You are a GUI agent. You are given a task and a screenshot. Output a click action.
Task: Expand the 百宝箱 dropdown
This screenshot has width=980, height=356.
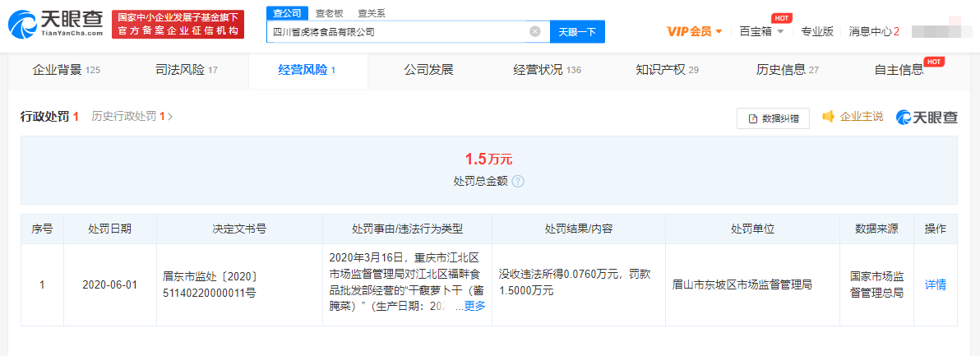pos(761,31)
